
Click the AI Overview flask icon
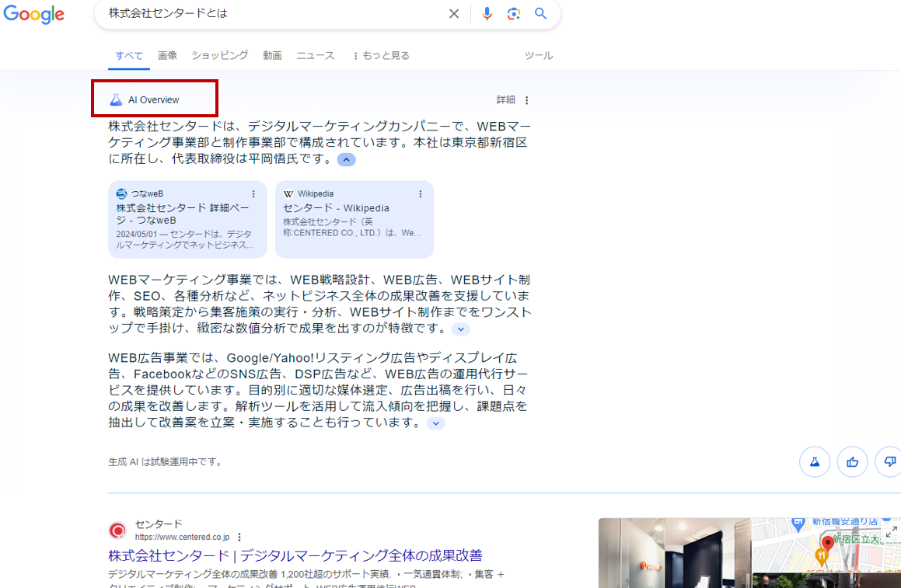tap(118, 99)
